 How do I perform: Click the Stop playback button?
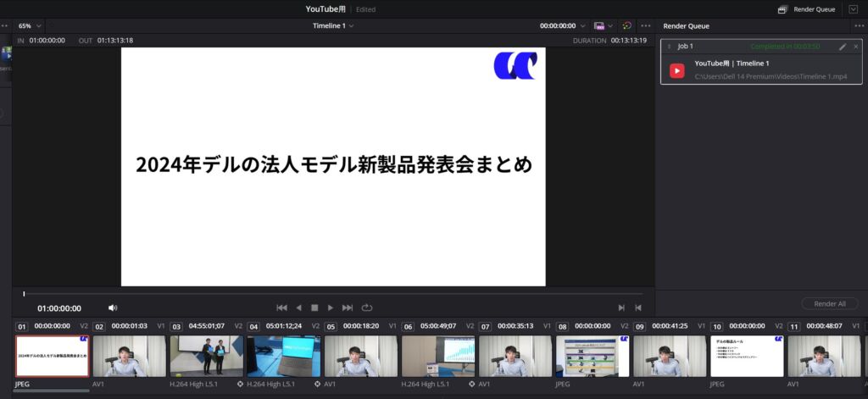coord(314,308)
